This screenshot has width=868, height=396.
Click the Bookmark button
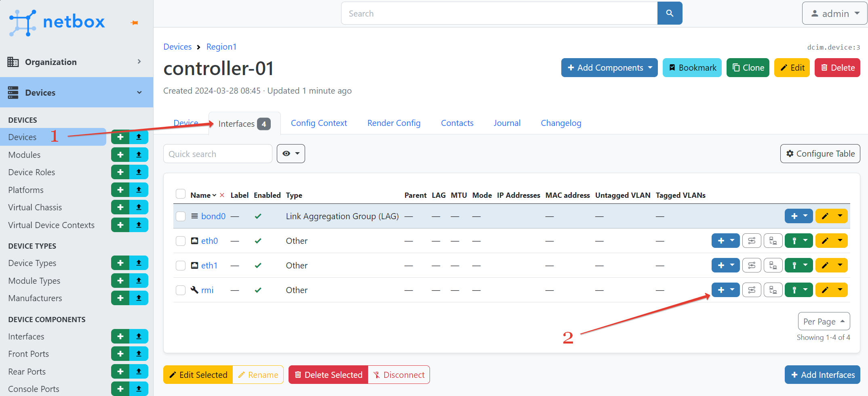692,68
